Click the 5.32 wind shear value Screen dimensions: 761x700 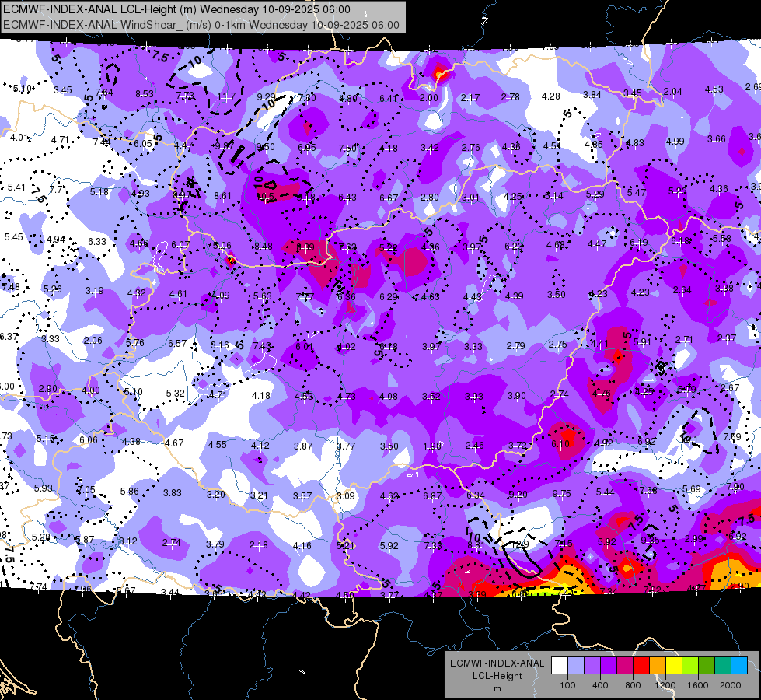pyautogui.click(x=175, y=393)
